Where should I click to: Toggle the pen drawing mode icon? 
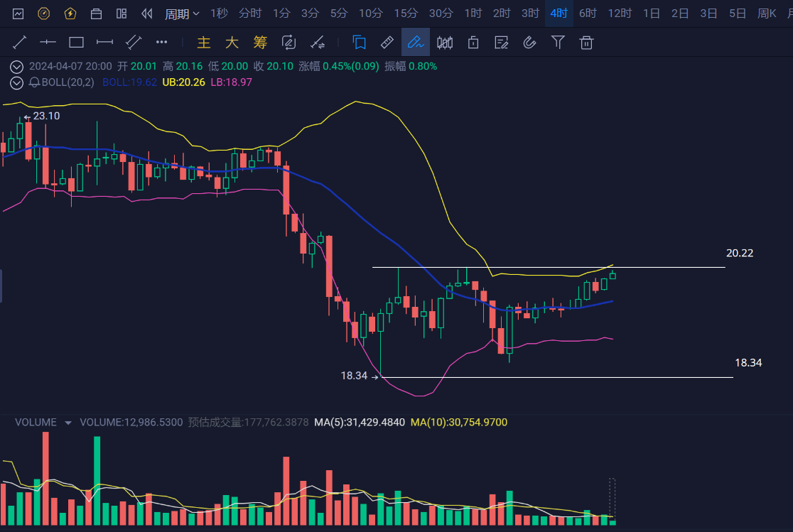(416, 43)
